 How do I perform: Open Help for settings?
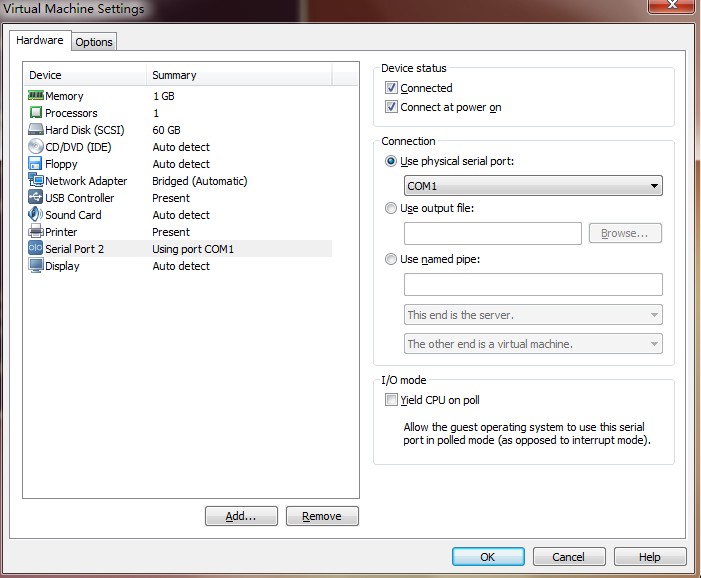point(650,557)
